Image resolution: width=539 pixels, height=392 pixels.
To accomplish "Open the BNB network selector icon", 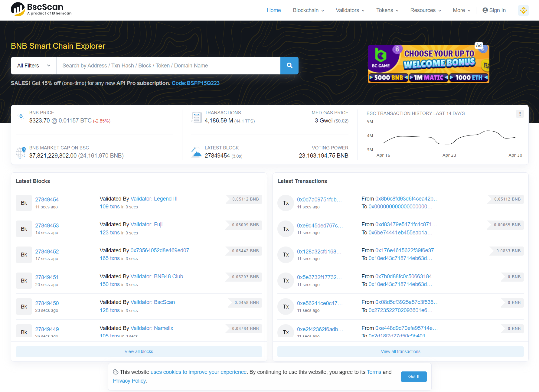I will (523, 10).
